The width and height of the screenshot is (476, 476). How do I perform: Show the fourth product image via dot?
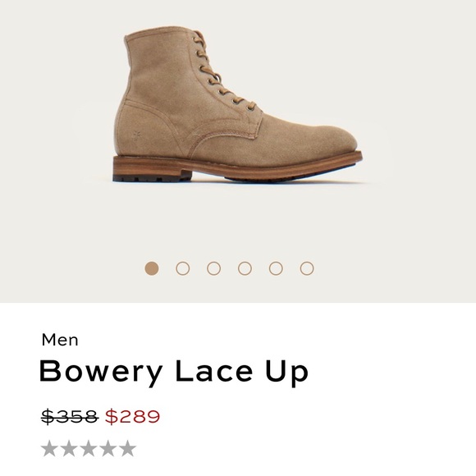245,268
